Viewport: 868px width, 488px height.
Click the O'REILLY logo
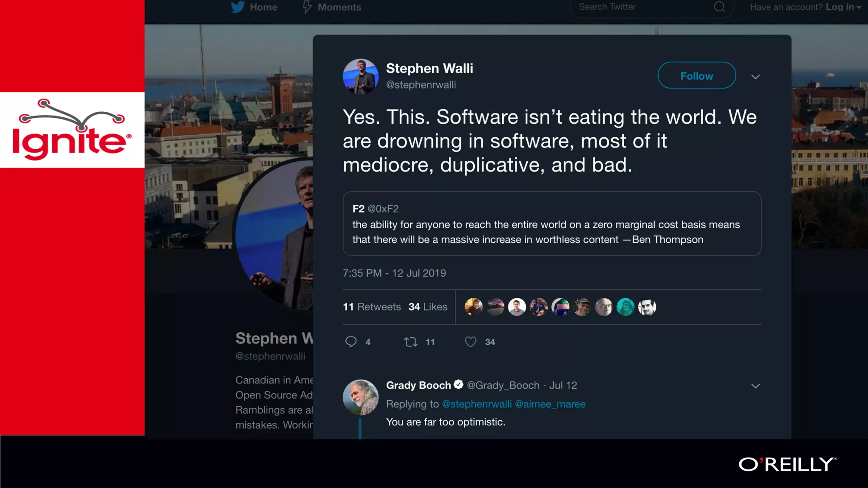coord(787,464)
